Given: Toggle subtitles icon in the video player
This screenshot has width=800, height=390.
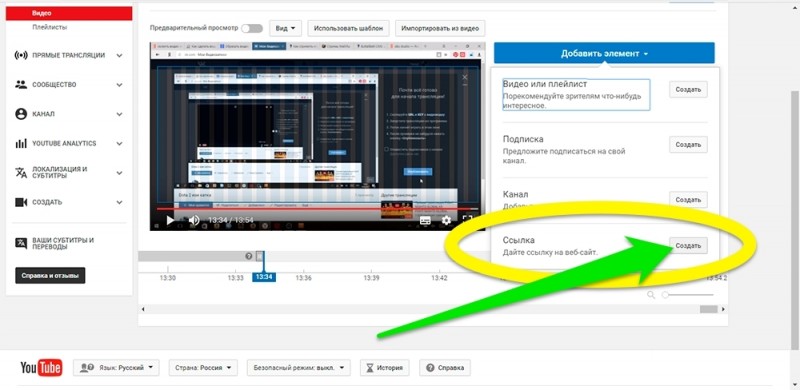Looking at the screenshot, I should click(x=425, y=221).
